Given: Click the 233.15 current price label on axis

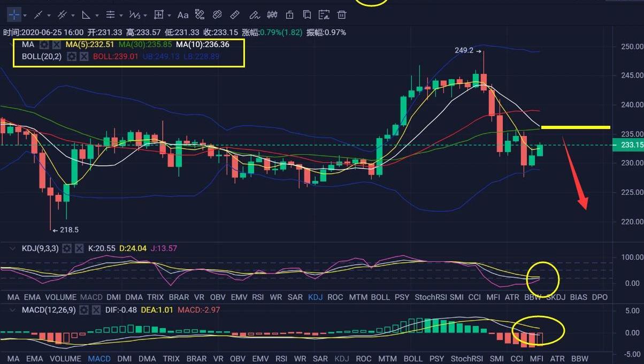Looking at the screenshot, I should click(x=632, y=145).
